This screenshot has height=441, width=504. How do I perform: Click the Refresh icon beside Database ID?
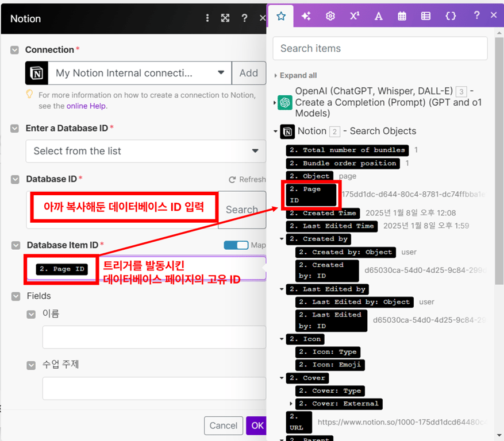[232, 180]
